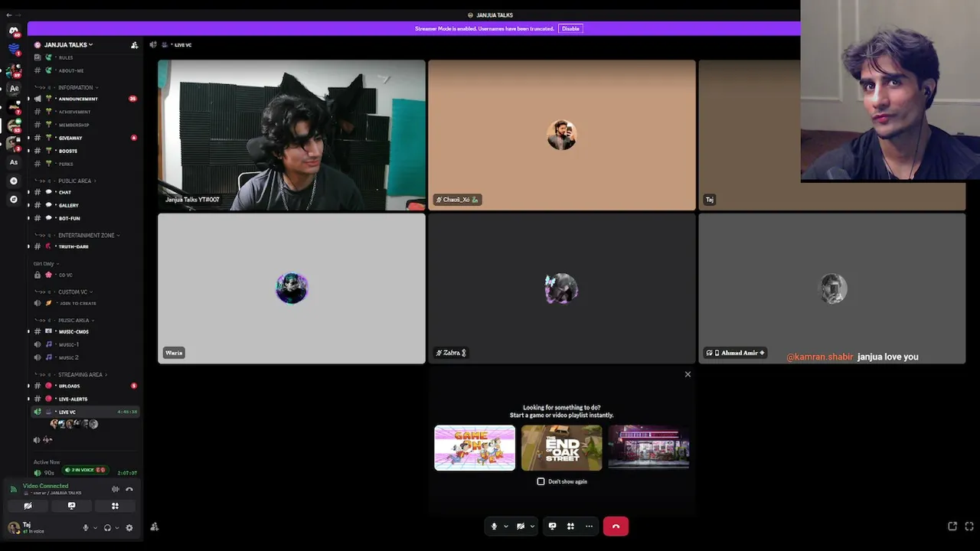The image size is (980, 551).
Task: Launch the Game On activity thumbnail
Action: (475, 448)
